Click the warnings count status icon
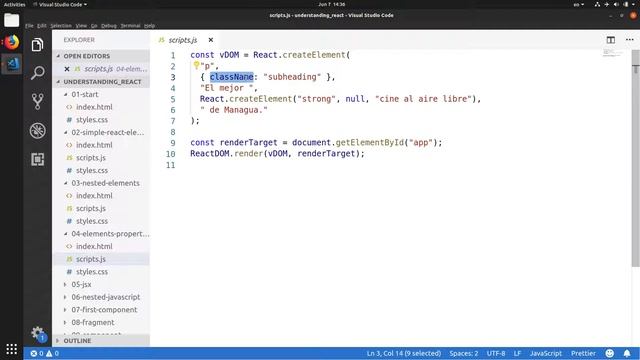The image size is (640, 360). tap(52, 353)
